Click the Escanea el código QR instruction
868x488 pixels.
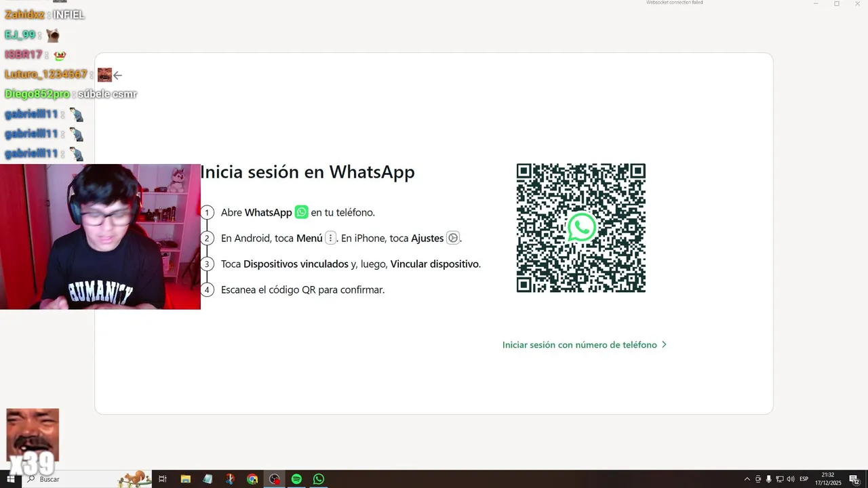[302, 289]
